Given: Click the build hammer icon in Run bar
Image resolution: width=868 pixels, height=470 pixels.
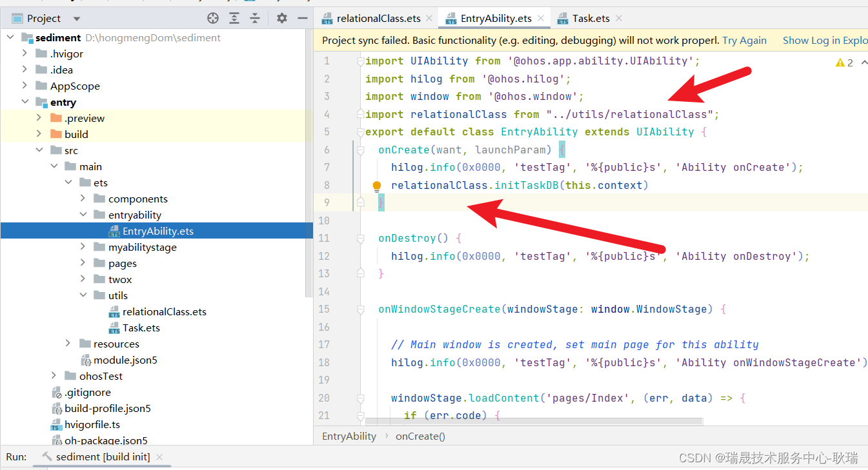Looking at the screenshot, I should 46,456.
